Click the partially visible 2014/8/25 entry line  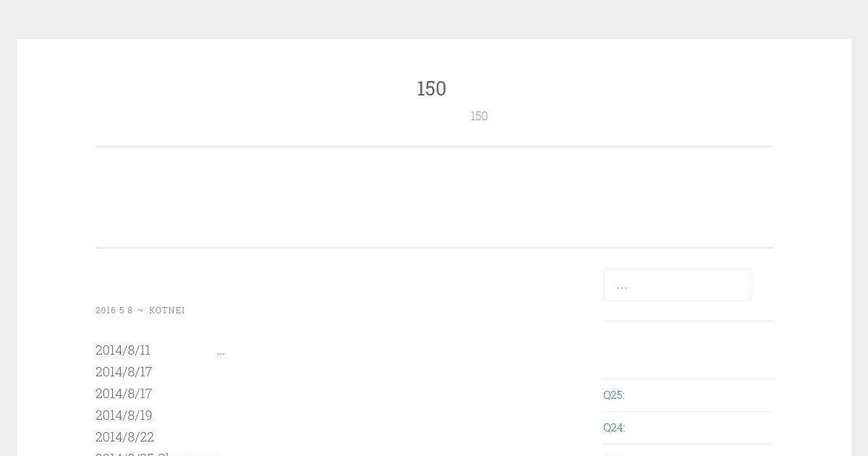[x=158, y=453]
